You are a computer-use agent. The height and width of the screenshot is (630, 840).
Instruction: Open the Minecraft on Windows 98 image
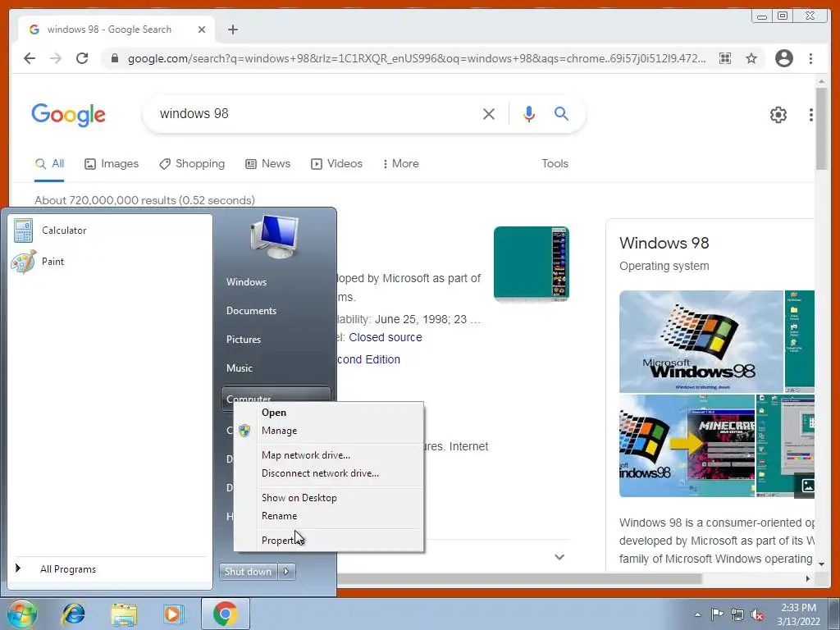click(687, 445)
